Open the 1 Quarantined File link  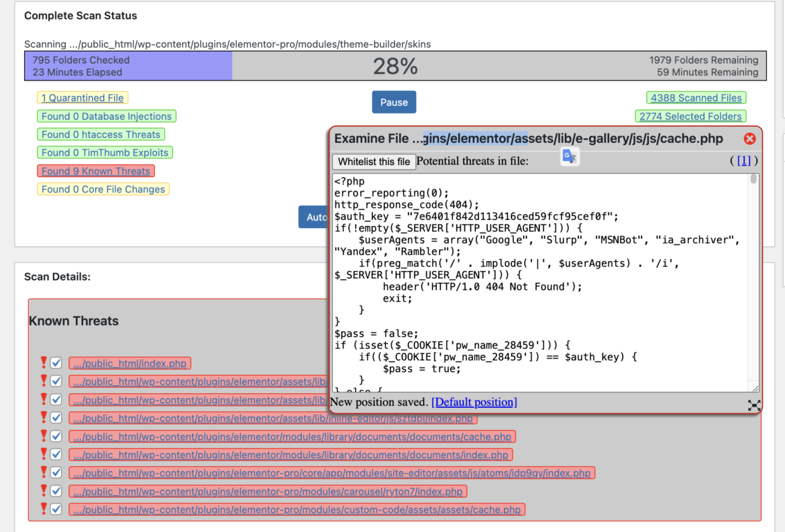(83, 97)
